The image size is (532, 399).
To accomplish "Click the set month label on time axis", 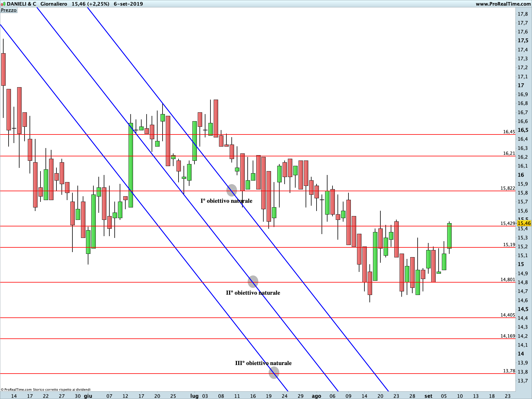I will coord(428,396).
